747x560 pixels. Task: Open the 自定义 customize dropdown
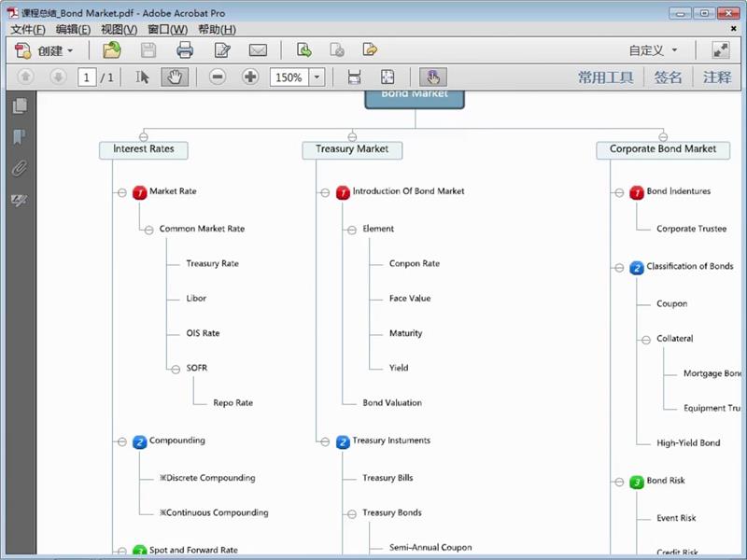pos(654,50)
